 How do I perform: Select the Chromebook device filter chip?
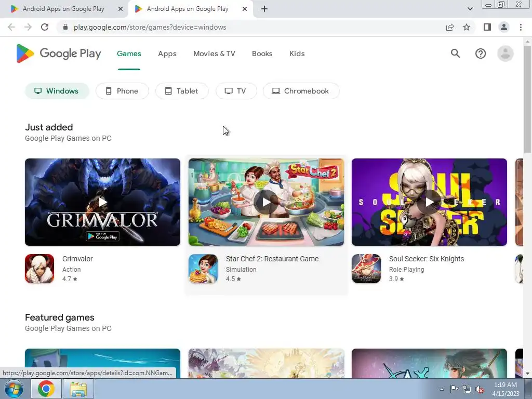tap(301, 91)
